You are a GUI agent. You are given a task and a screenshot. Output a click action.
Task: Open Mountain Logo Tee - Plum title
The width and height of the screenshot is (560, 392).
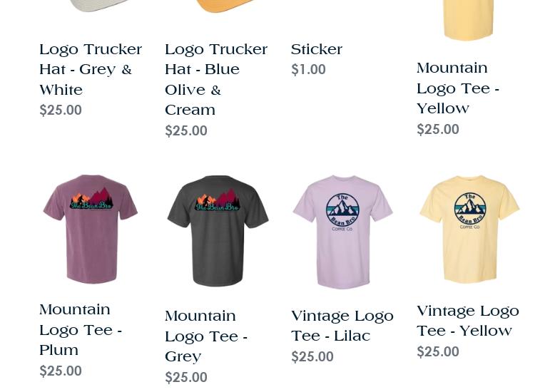tap(81, 330)
